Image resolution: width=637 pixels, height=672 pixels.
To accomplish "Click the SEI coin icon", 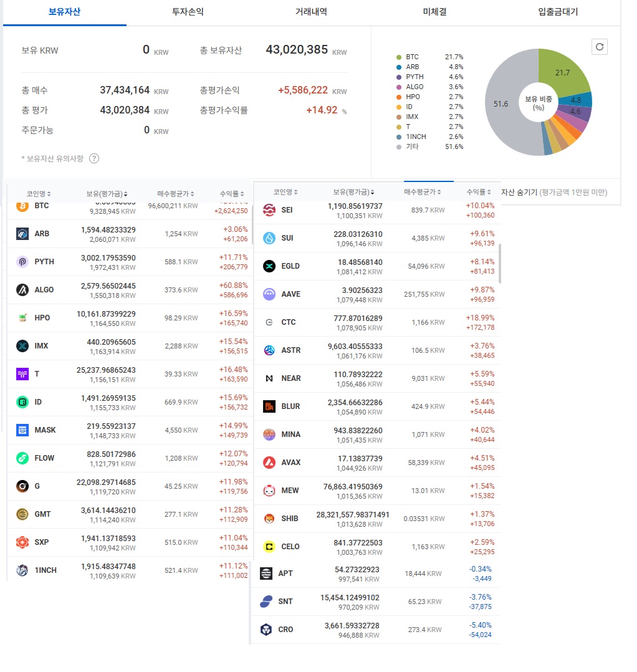I will pyautogui.click(x=269, y=210).
